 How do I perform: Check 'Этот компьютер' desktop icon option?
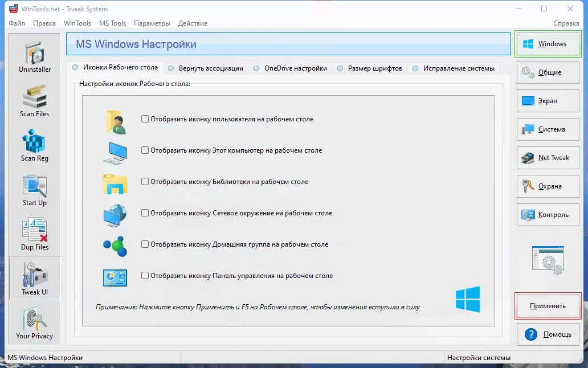[145, 150]
